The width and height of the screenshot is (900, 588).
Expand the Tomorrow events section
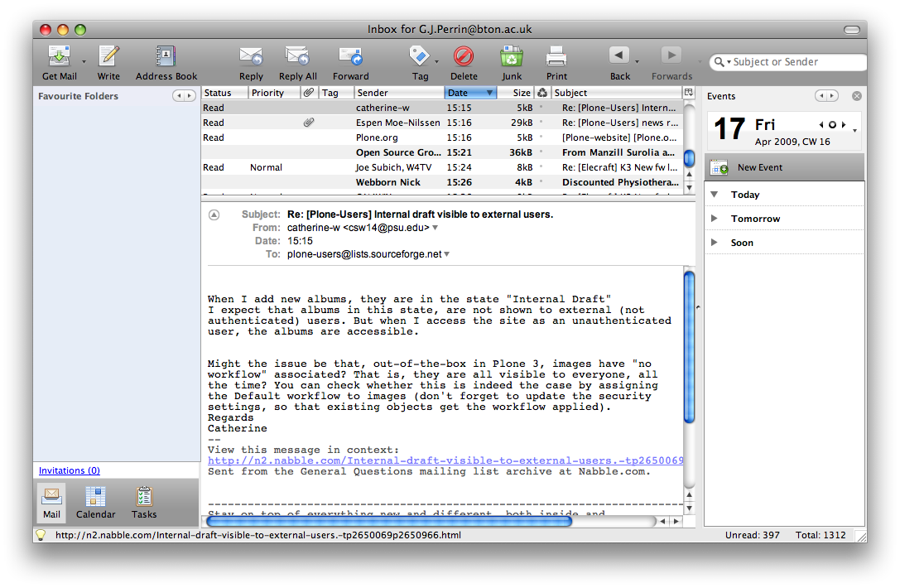tap(715, 219)
